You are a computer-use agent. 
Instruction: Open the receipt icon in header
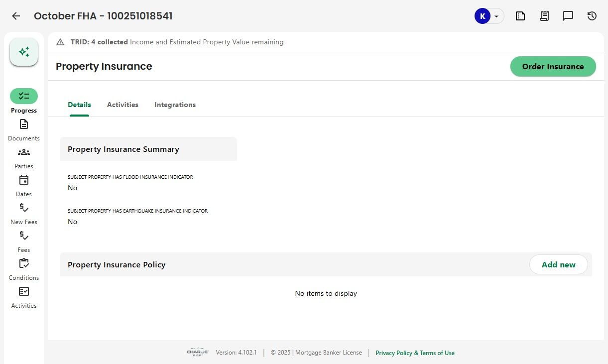(544, 16)
